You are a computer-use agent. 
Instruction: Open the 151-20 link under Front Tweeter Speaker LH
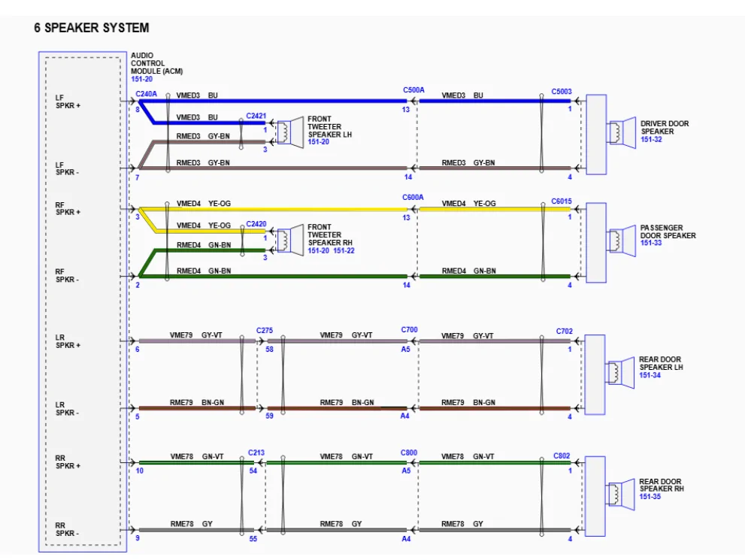[318, 142]
